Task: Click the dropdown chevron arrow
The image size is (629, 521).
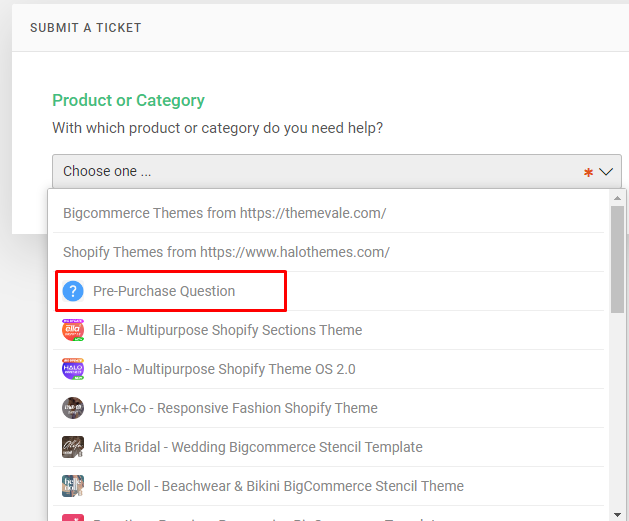Action: pyautogui.click(x=606, y=172)
